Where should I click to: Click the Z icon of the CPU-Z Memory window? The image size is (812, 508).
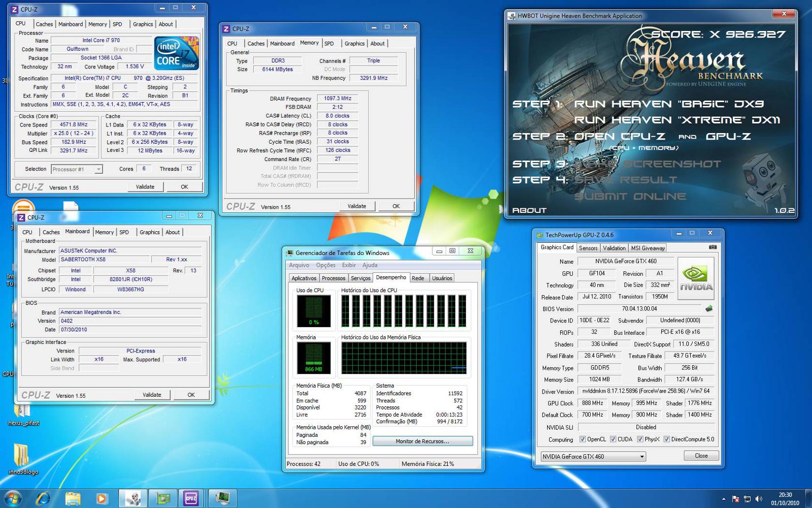pyautogui.click(x=226, y=29)
